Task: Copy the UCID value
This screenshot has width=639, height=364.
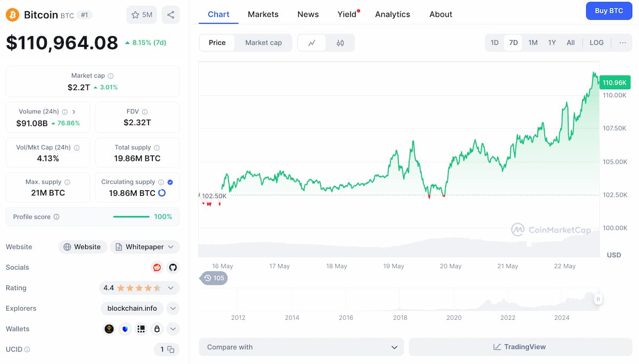Action: 170,350
